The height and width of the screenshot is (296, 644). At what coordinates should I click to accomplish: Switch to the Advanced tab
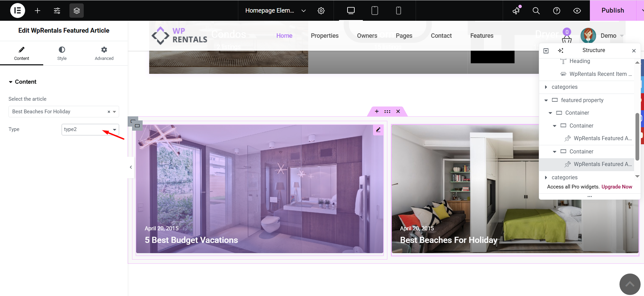[104, 53]
